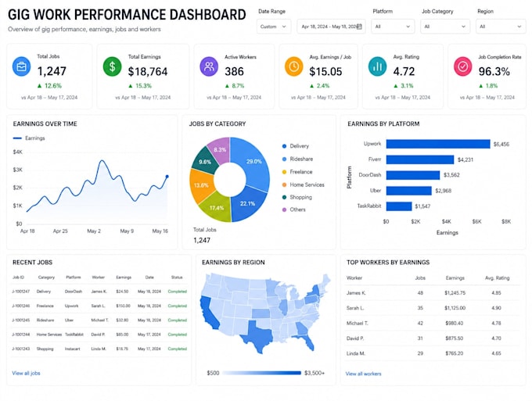Click the Total Earnings dollar icon
Viewport: 532px width, 401px height.
112,66
